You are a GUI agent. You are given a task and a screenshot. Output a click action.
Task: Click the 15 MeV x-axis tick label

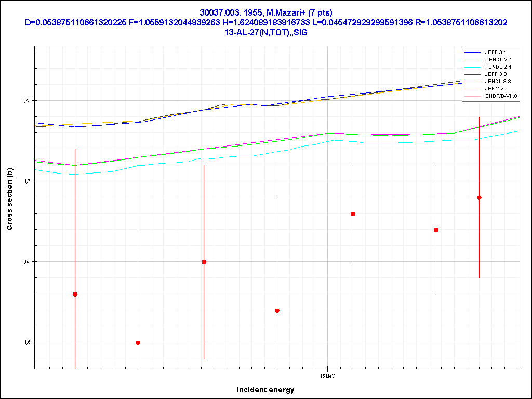click(x=327, y=375)
